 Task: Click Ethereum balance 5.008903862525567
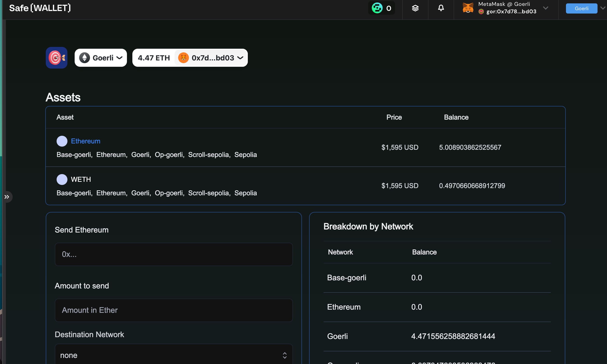point(470,147)
